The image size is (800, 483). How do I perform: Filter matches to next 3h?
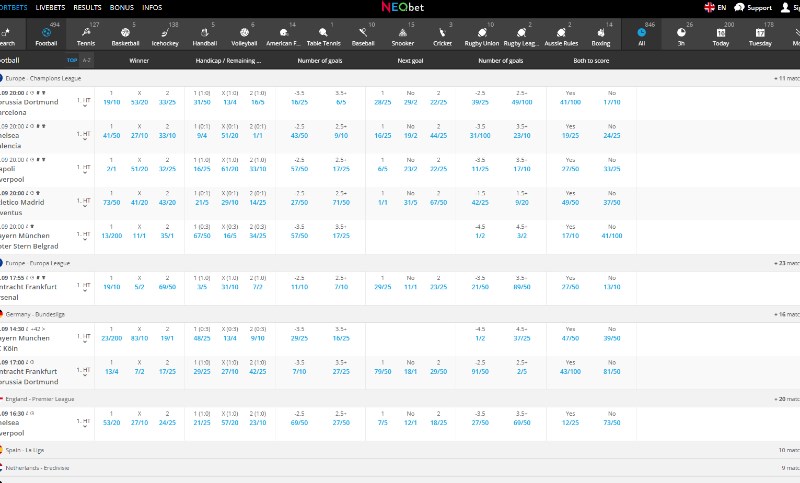point(681,35)
